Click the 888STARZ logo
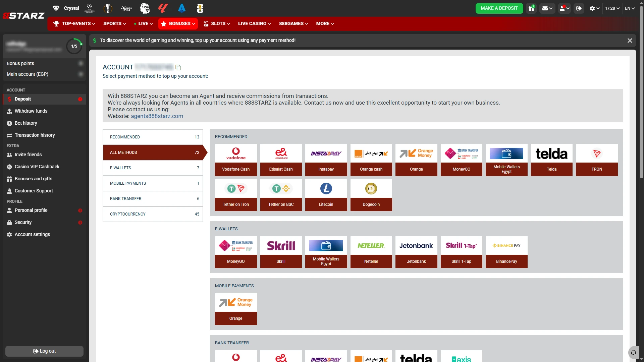 click(23, 16)
